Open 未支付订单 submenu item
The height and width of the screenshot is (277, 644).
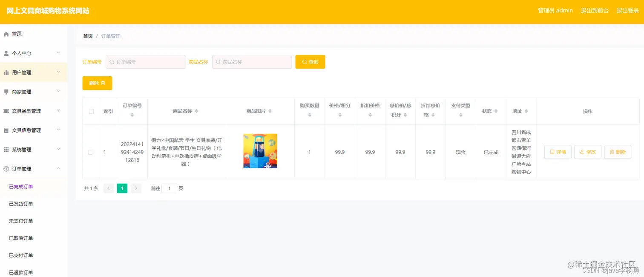coord(34,221)
